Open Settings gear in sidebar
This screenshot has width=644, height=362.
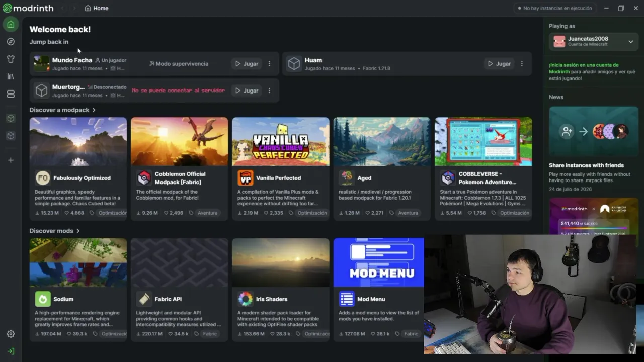click(x=11, y=334)
